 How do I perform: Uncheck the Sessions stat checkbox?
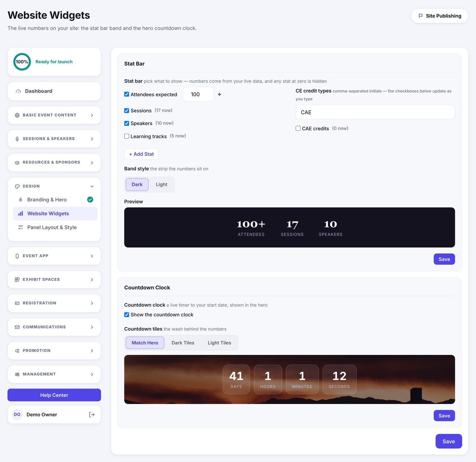tap(126, 111)
